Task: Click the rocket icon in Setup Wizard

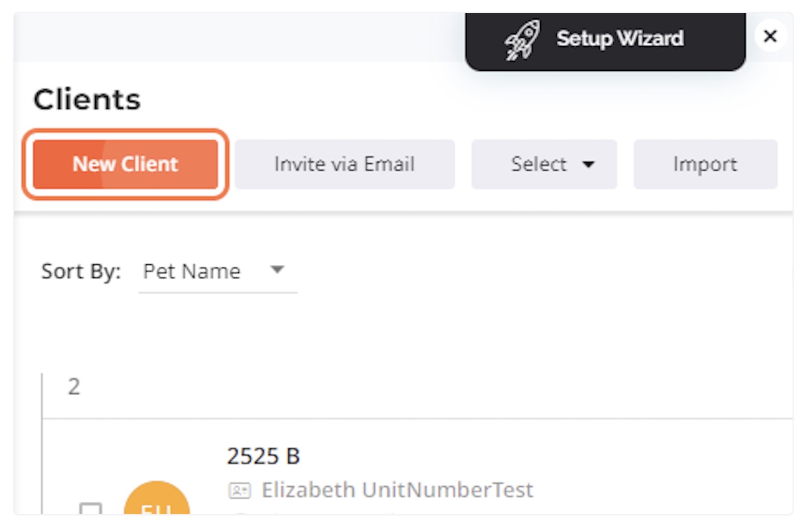Action: pos(522,40)
